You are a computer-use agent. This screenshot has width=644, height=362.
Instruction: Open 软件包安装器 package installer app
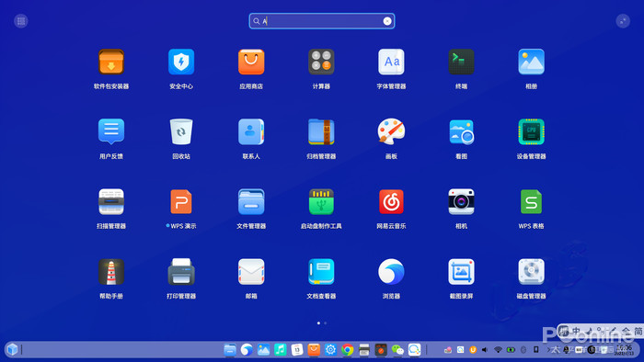111,62
